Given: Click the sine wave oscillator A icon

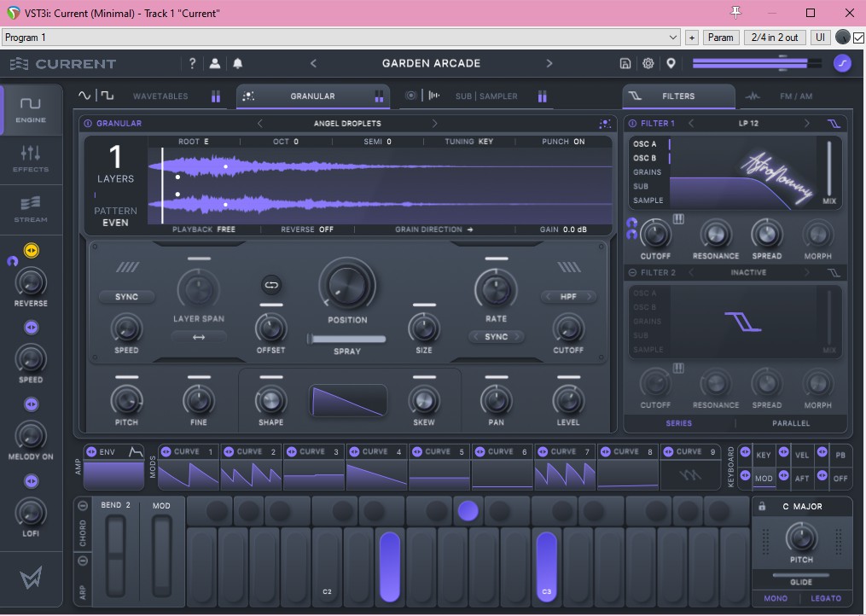Looking at the screenshot, I should (84, 96).
